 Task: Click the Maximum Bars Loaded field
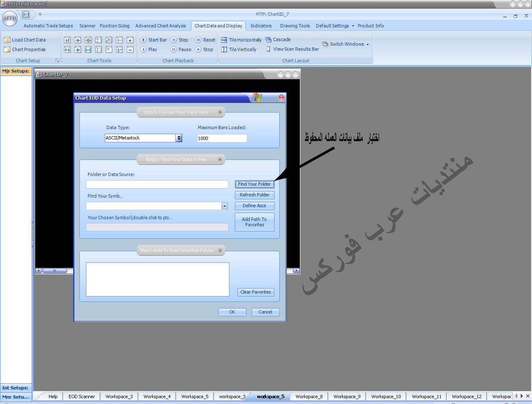[222, 138]
